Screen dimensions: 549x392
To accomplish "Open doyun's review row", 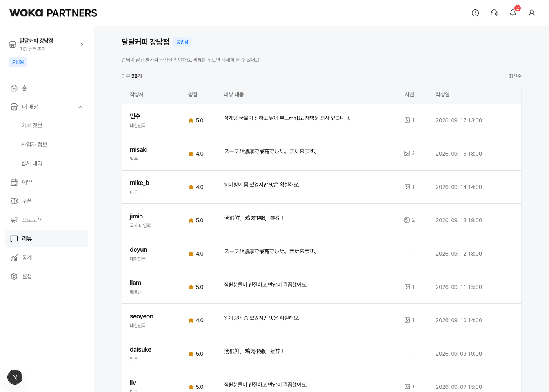I will (x=322, y=254).
